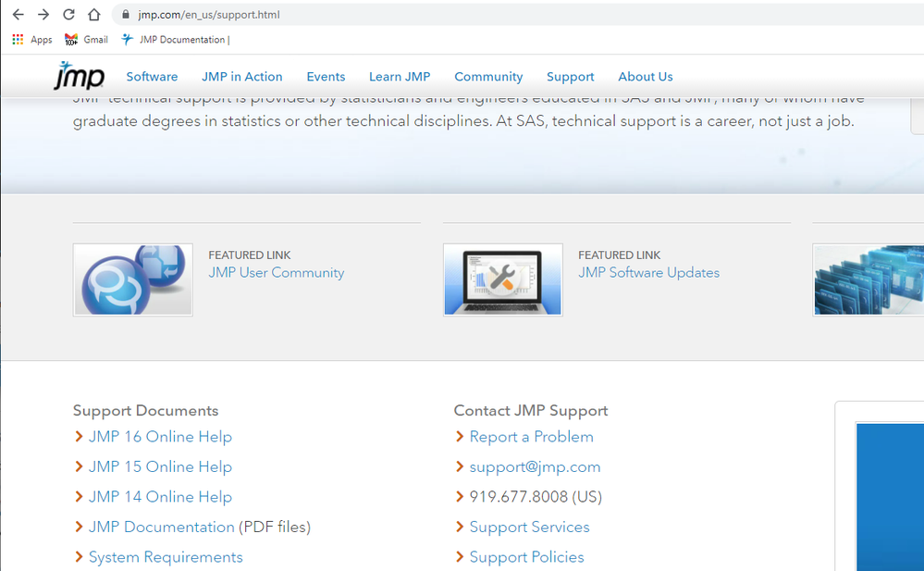Click the padlock site security icon
This screenshot has height=571, width=924.
[x=126, y=15]
